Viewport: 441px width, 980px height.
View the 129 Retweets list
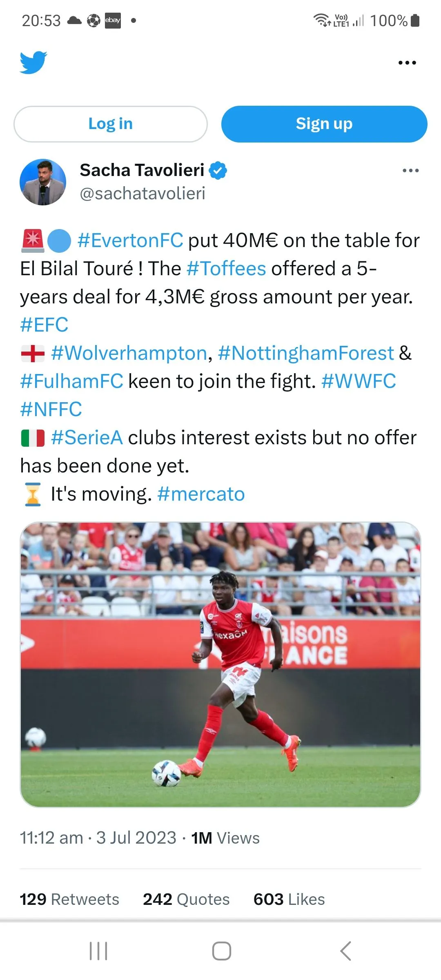[x=69, y=900]
